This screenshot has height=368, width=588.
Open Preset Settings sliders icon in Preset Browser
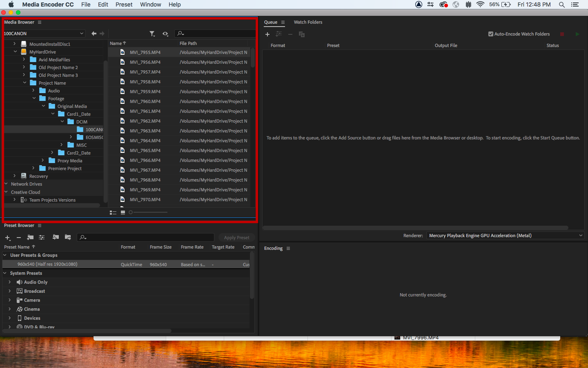(x=42, y=237)
